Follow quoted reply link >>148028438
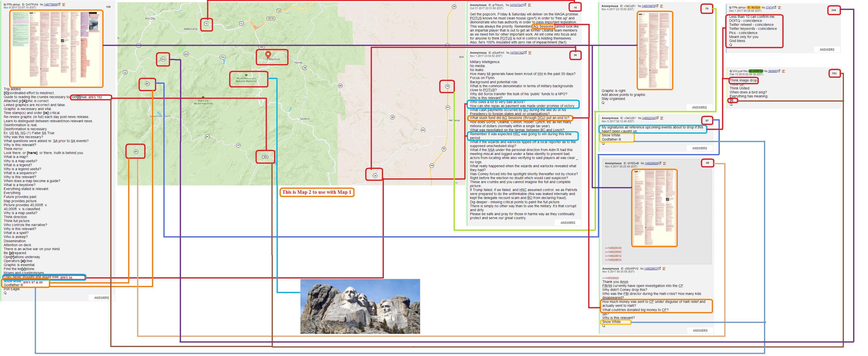 point(613,248)
